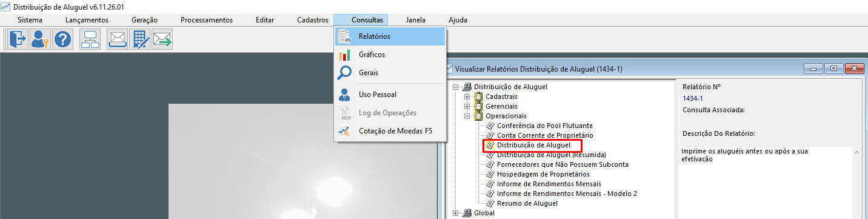
Task: Open the Geração menu
Action: [x=144, y=20]
